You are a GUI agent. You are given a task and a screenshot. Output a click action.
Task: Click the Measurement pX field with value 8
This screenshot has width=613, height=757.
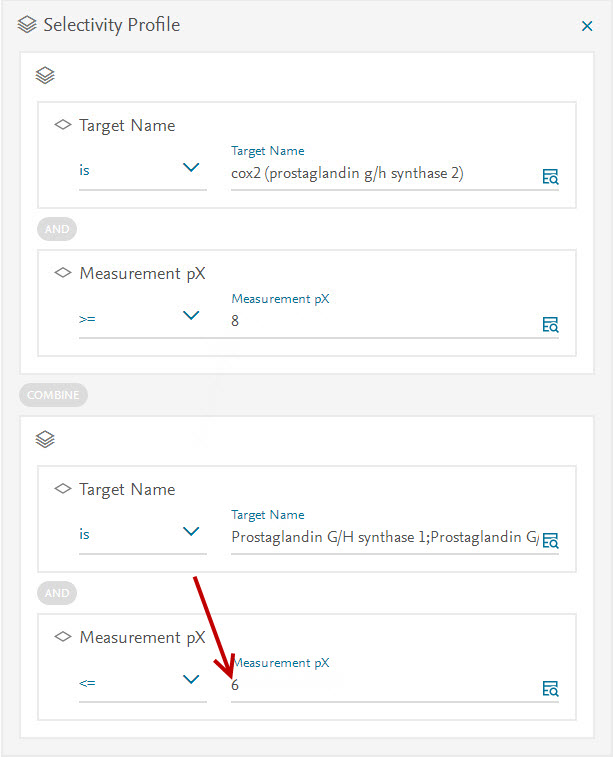[x=380, y=322]
